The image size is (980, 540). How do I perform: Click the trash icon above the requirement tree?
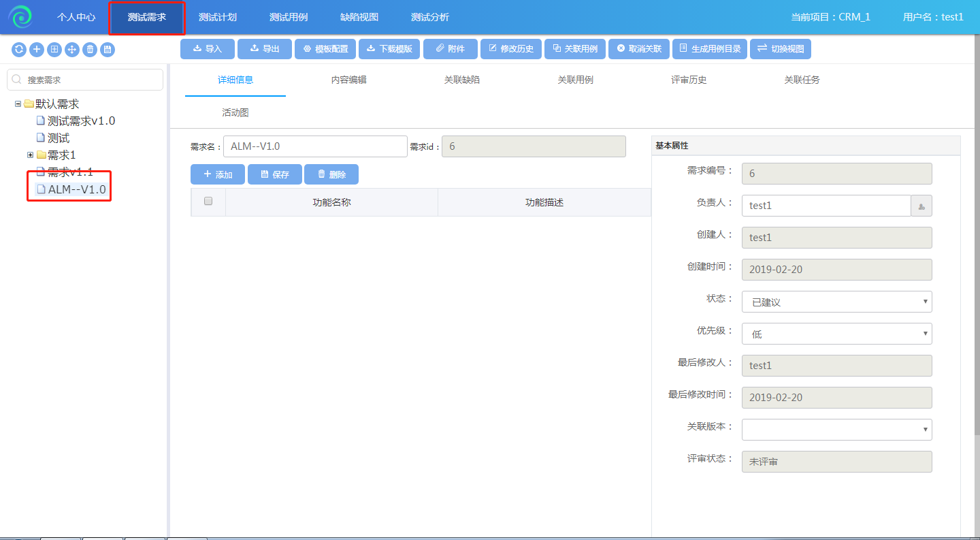coord(90,49)
